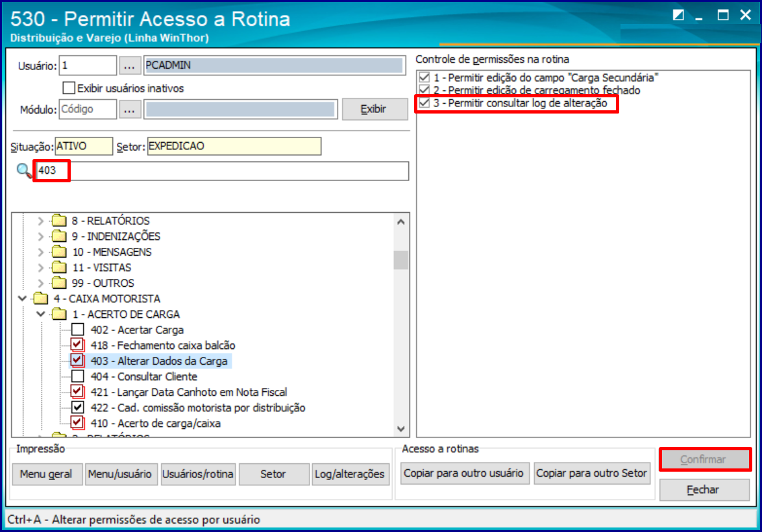Click Copiar para outro usuário
762x532 pixels.
(464, 473)
